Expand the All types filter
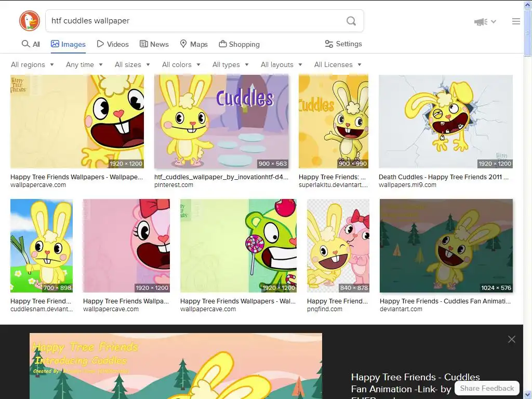The image size is (532, 399). 230,64
